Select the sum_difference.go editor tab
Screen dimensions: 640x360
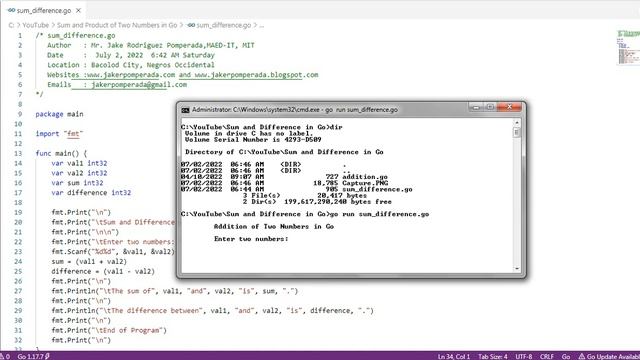point(44,10)
